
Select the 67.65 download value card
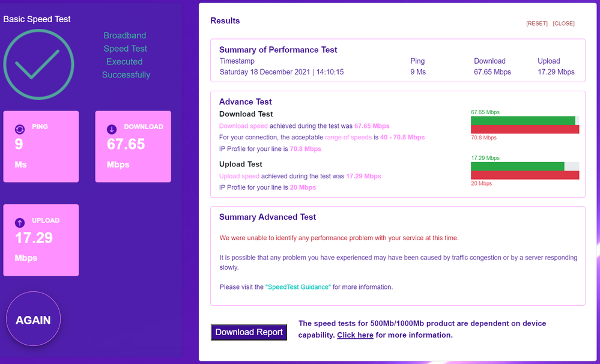(x=133, y=146)
